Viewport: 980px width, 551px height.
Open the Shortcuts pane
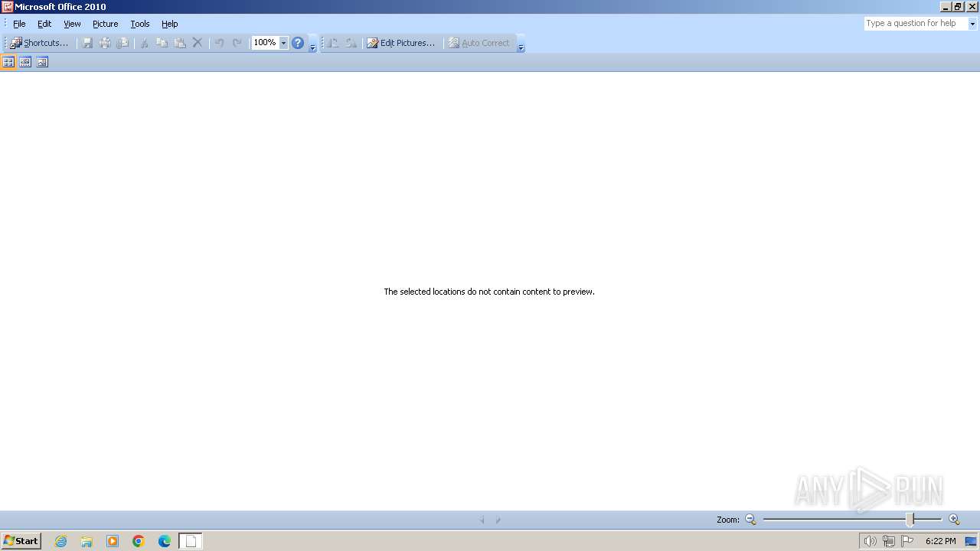pyautogui.click(x=39, y=43)
